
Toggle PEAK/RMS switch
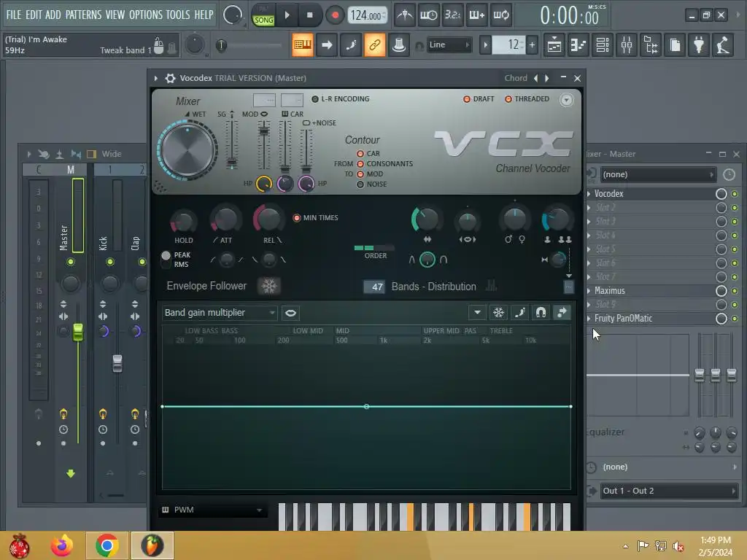click(166, 259)
